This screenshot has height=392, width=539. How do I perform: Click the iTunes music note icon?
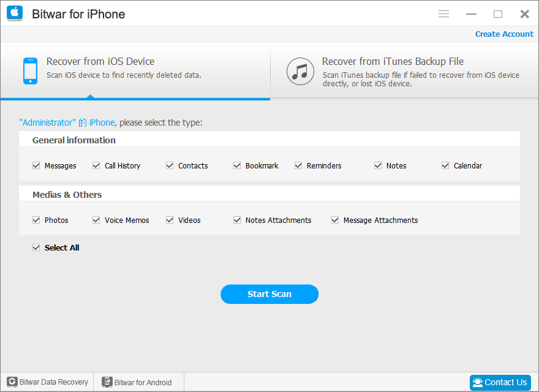[300, 71]
